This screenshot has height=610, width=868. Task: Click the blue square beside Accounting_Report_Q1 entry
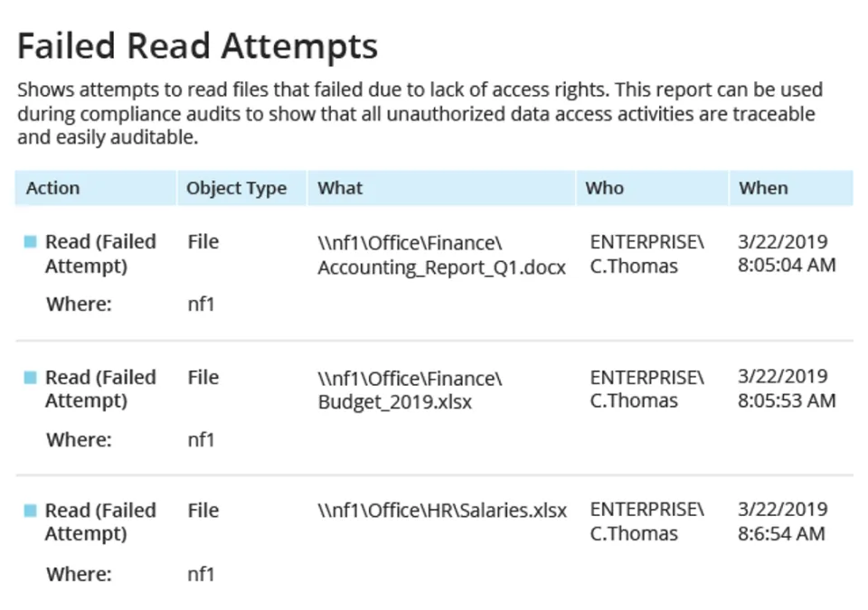tap(31, 242)
